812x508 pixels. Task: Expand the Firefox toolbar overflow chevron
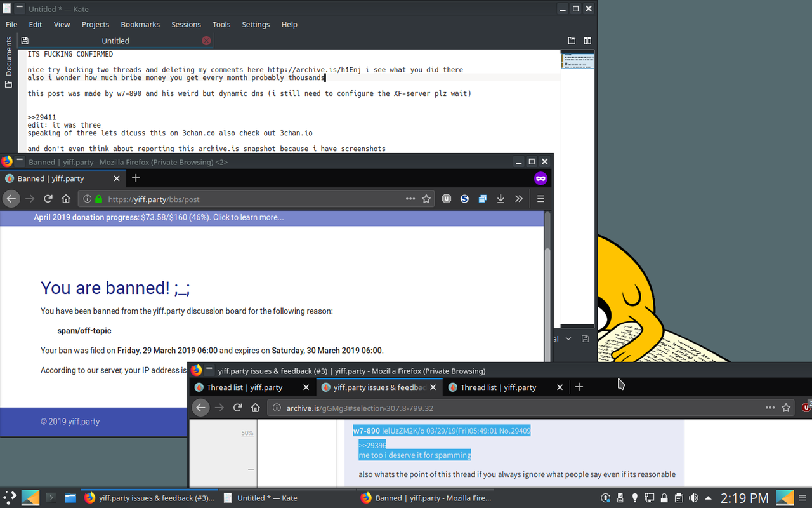tap(519, 199)
